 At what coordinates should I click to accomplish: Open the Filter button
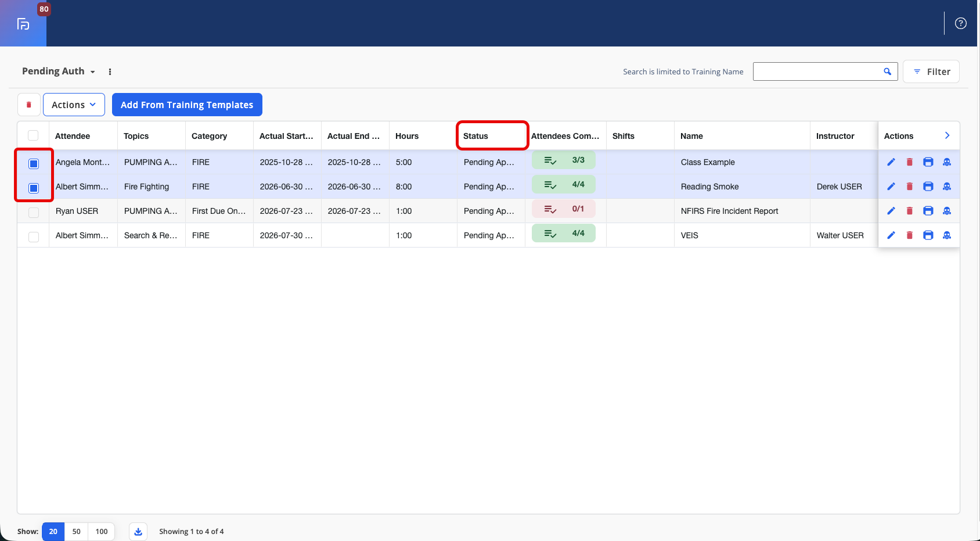(x=931, y=71)
